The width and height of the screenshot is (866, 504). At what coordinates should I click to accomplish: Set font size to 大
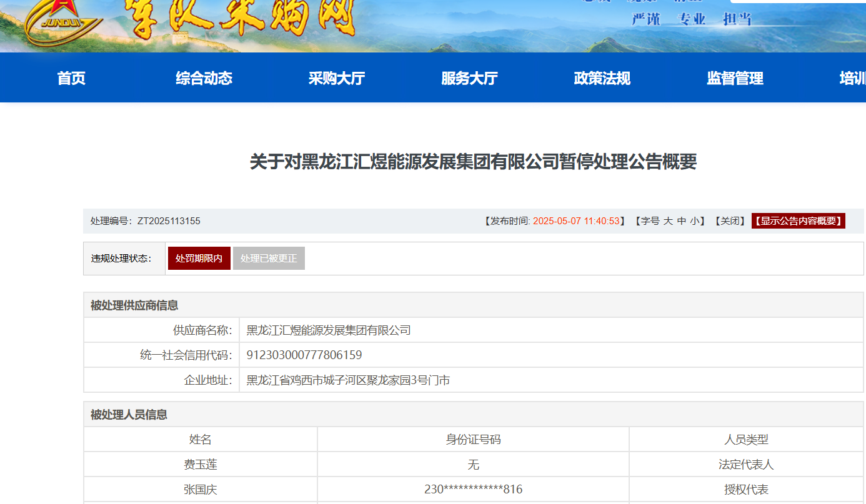click(668, 221)
